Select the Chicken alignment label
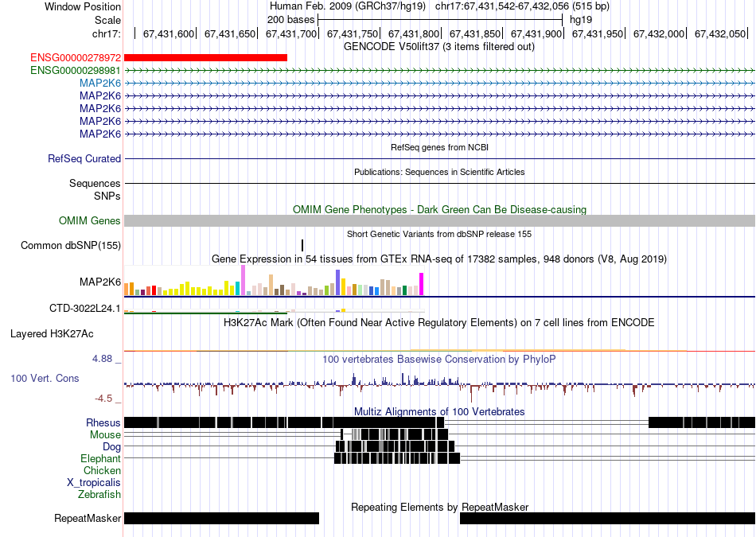This screenshot has width=756, height=537. pos(102,470)
